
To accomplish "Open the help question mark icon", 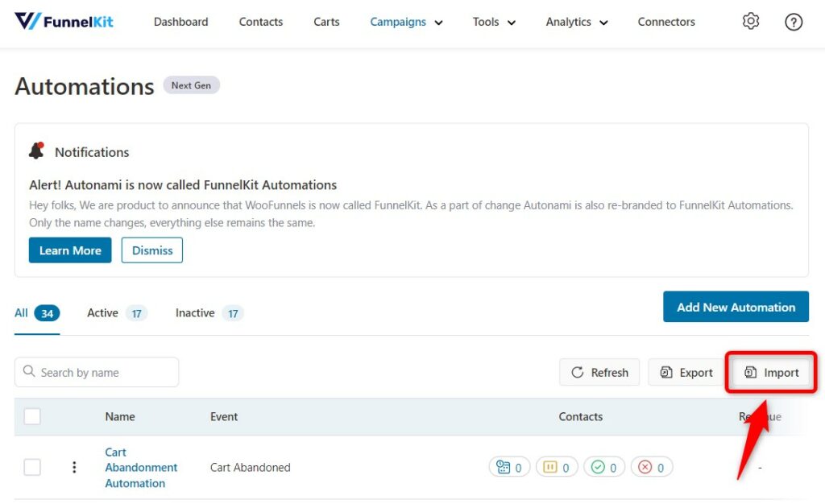I will [794, 22].
